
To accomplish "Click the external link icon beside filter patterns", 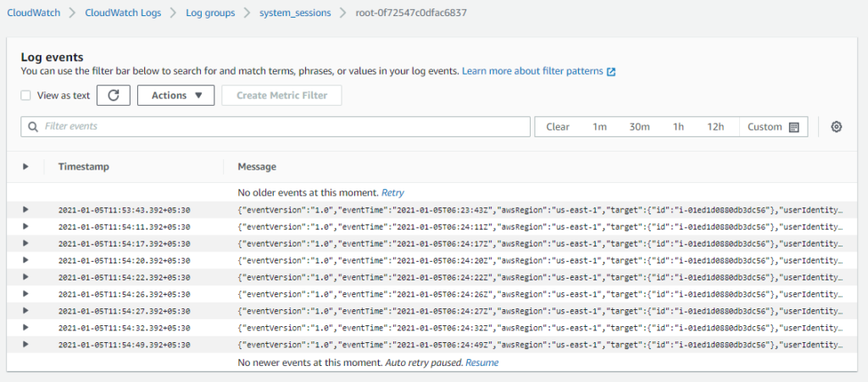I will [611, 72].
